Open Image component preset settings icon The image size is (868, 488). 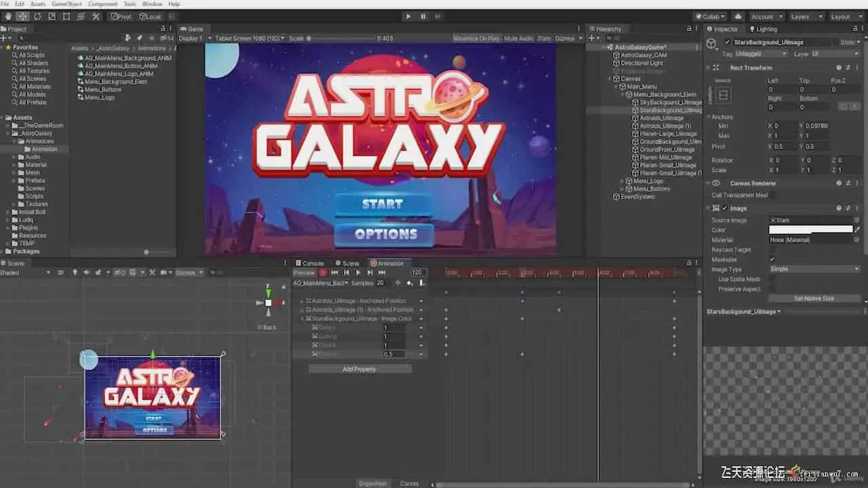coord(848,208)
